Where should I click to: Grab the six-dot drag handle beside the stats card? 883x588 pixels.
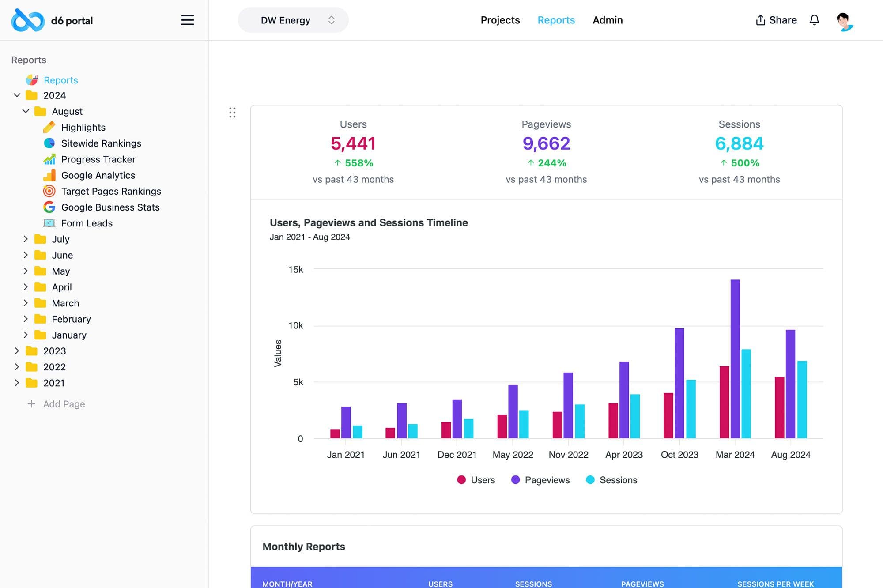pyautogui.click(x=232, y=113)
